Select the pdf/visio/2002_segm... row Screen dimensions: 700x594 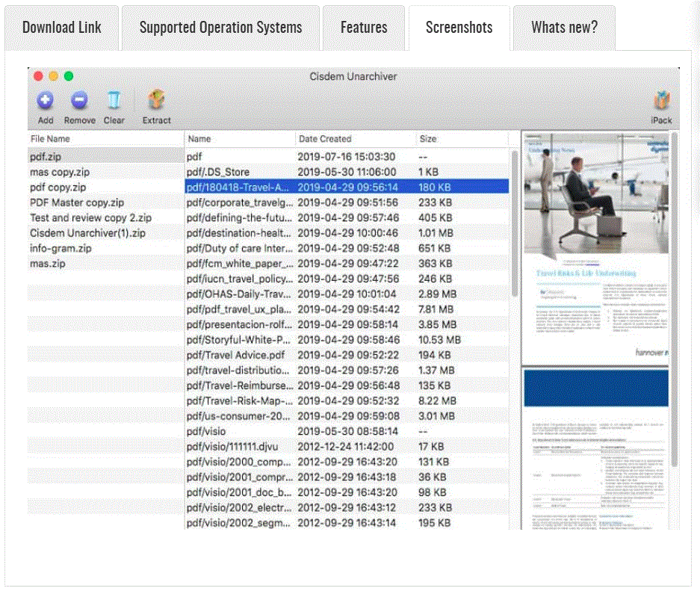coord(347,522)
